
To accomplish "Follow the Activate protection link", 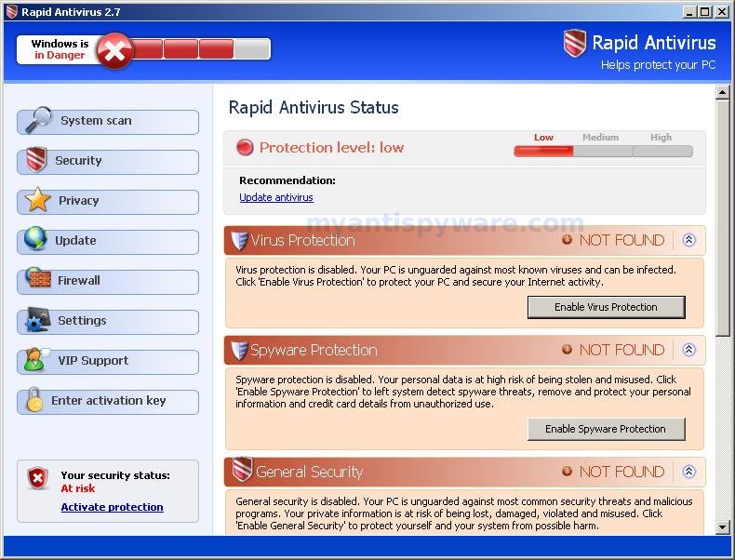I will [112, 507].
